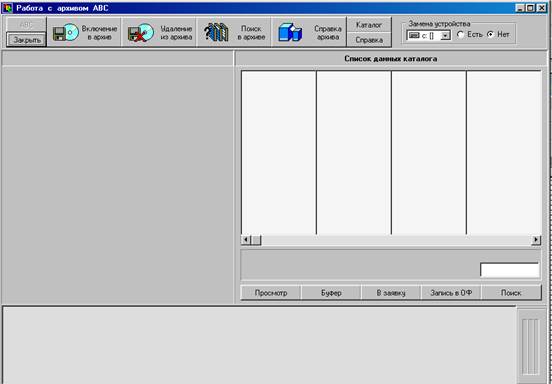Open the Каталог button
Viewport: 552px width, 384px height.
tap(369, 25)
